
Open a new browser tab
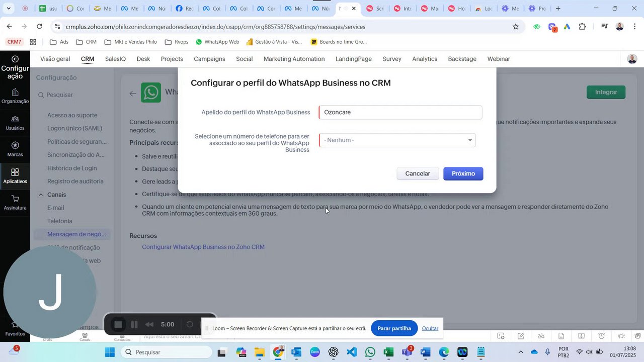pyautogui.click(x=558, y=9)
